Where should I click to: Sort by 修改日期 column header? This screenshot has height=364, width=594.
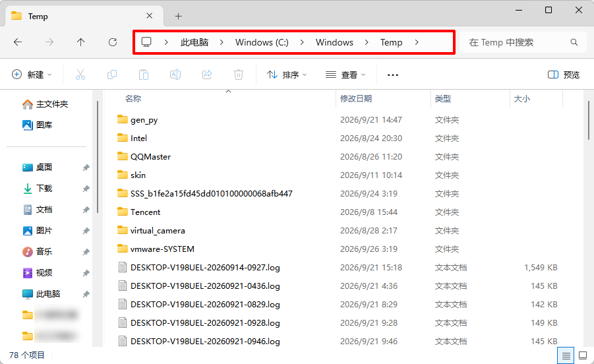point(356,99)
